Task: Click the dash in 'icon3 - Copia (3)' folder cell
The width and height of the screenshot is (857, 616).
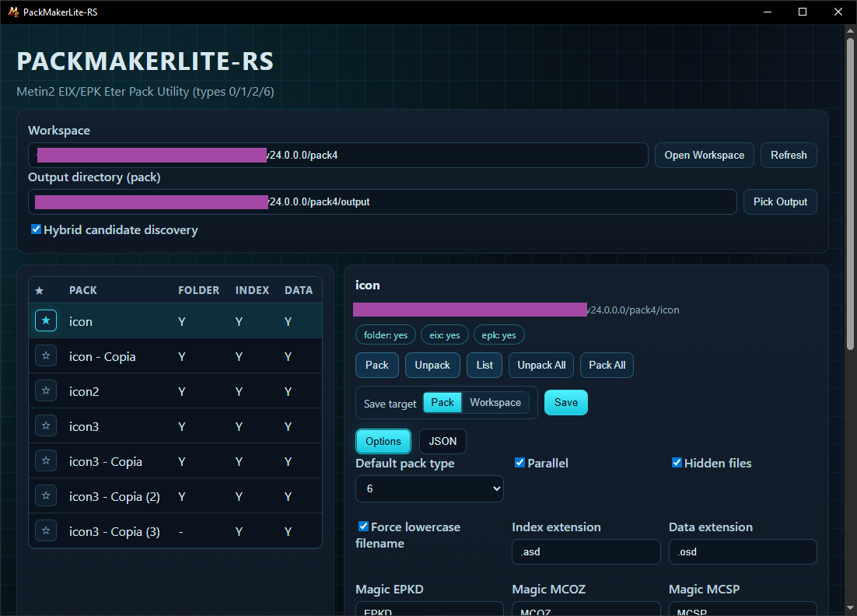Action: [x=181, y=531]
